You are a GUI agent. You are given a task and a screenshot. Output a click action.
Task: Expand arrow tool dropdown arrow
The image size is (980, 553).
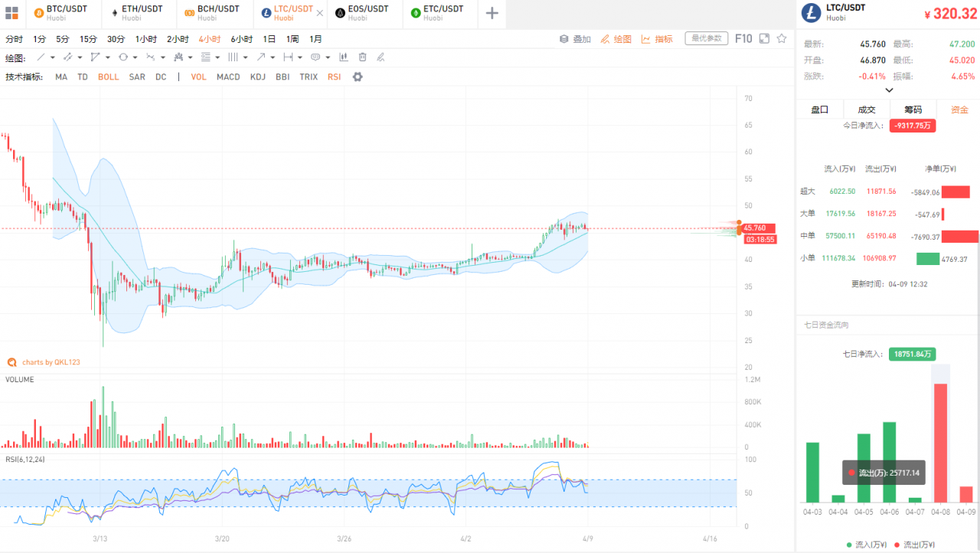(273, 57)
